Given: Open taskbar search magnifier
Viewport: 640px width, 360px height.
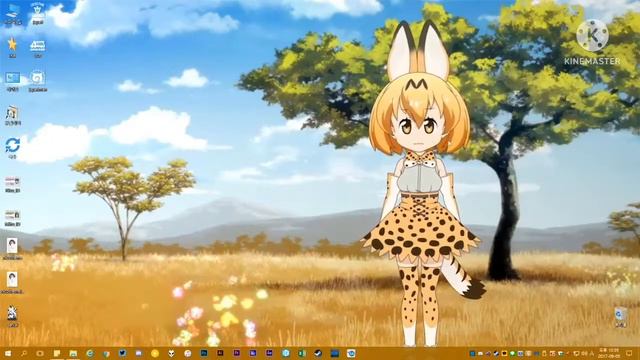Looking at the screenshot, I should pyautogui.click(x=24, y=353).
